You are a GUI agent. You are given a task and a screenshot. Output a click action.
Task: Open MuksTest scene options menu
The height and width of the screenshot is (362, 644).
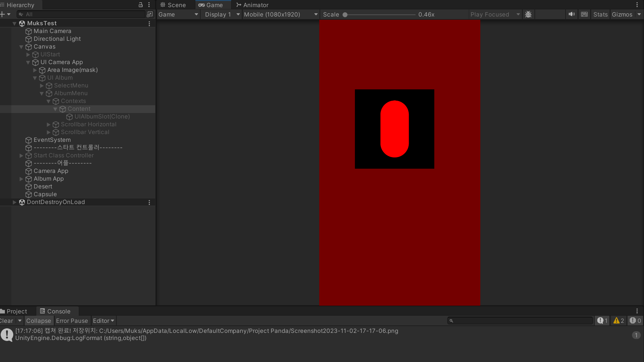[x=149, y=24]
